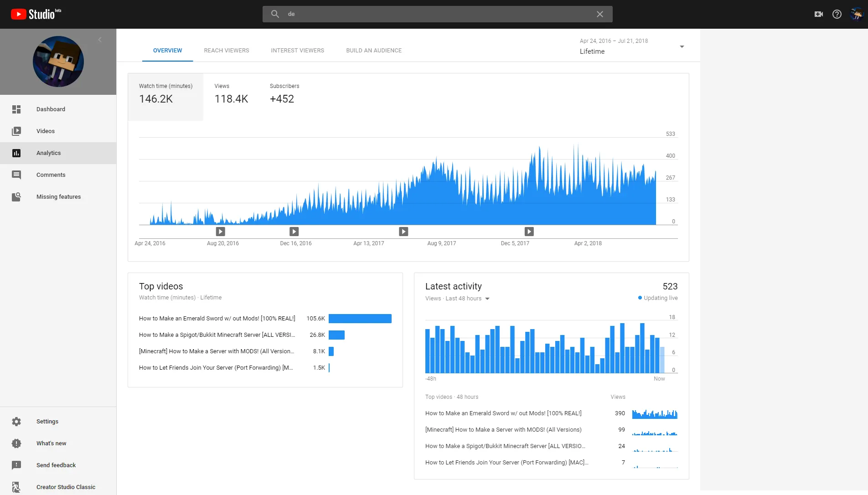868x495 pixels.
Task: Click the video marker near Dec 5, 2017
Action: pyautogui.click(x=529, y=232)
